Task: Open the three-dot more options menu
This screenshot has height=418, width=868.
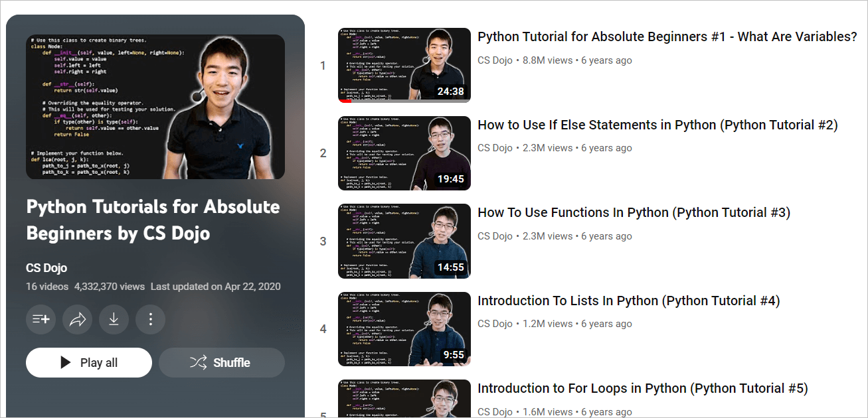Action: [151, 319]
